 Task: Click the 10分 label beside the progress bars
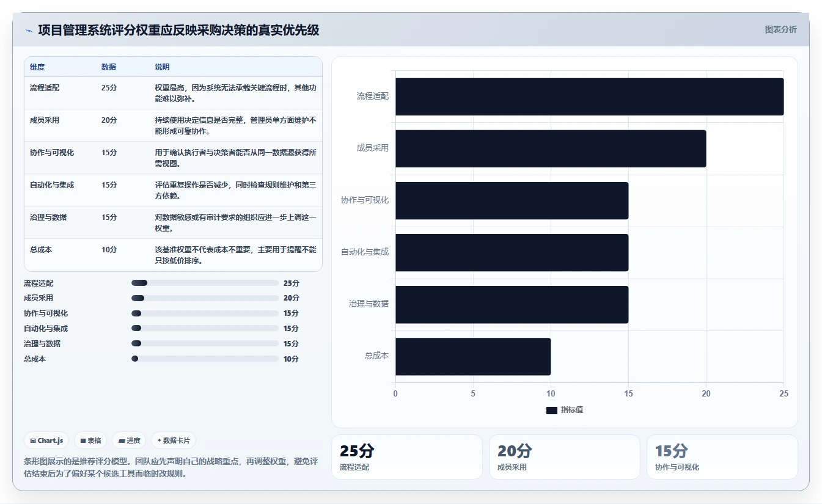pos(292,359)
